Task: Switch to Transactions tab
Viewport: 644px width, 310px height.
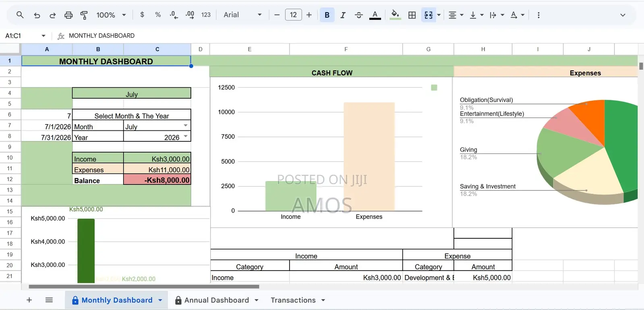Action: tap(293, 300)
